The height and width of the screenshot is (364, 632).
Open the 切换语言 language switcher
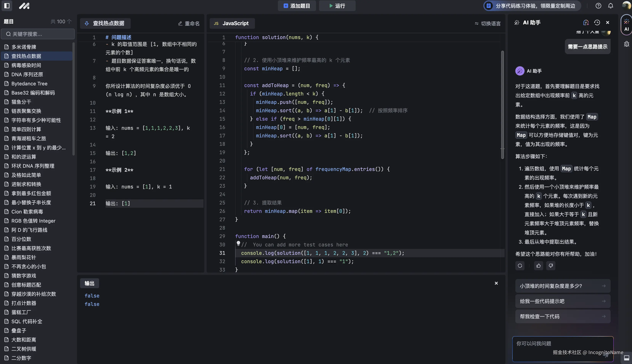(x=488, y=23)
